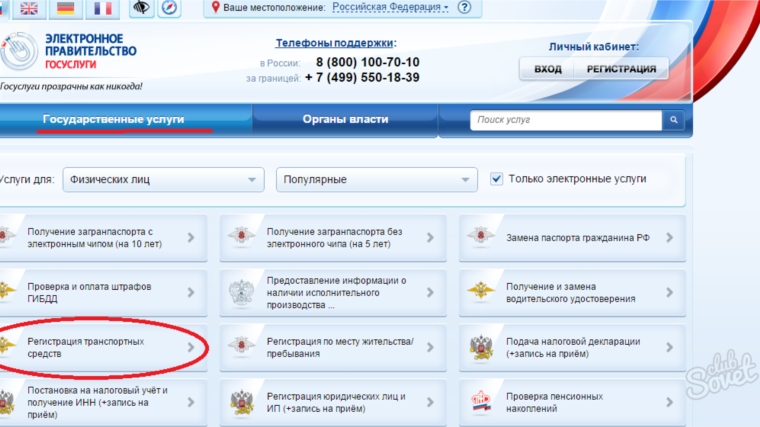Image resolution: width=760 pixels, height=427 pixels.
Task: Click emblem icon of Подача налоговой декларации
Action: pos(481,348)
